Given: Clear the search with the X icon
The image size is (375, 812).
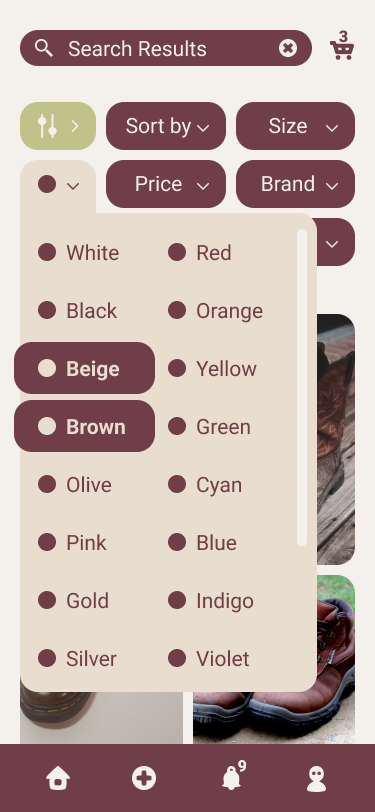Looking at the screenshot, I should (x=288, y=48).
